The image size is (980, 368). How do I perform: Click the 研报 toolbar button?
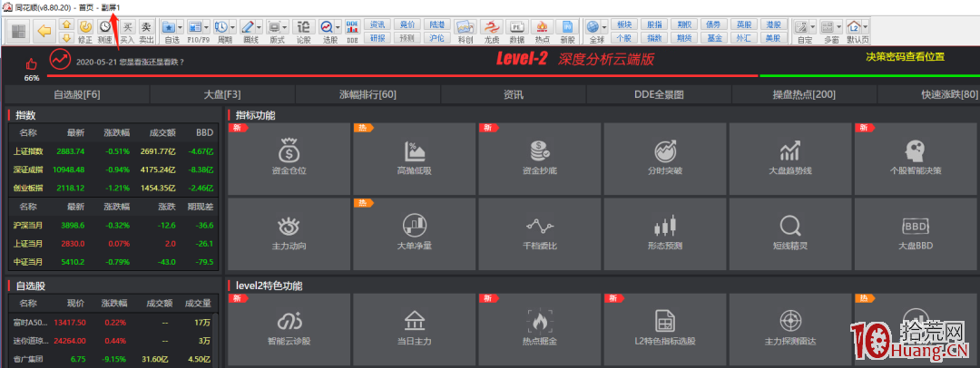tap(377, 37)
